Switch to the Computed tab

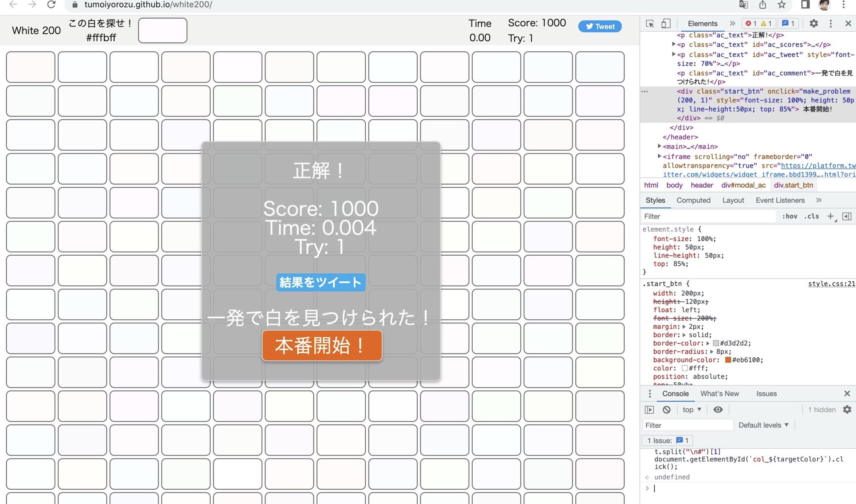pyautogui.click(x=693, y=200)
